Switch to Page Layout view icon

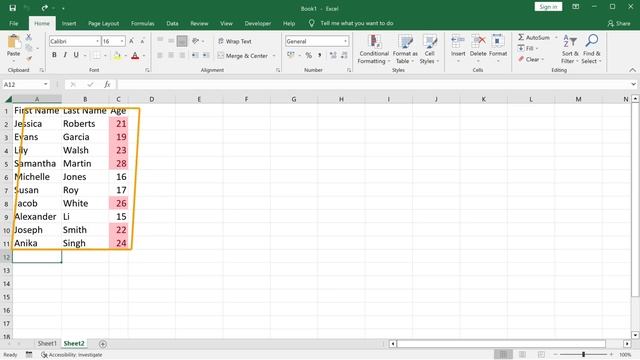click(x=522, y=355)
